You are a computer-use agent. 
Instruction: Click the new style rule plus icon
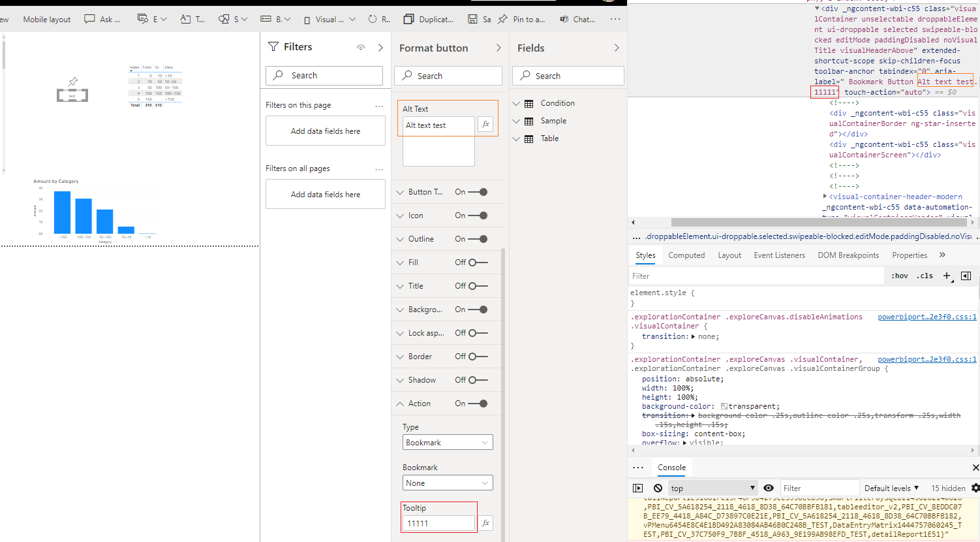click(947, 276)
